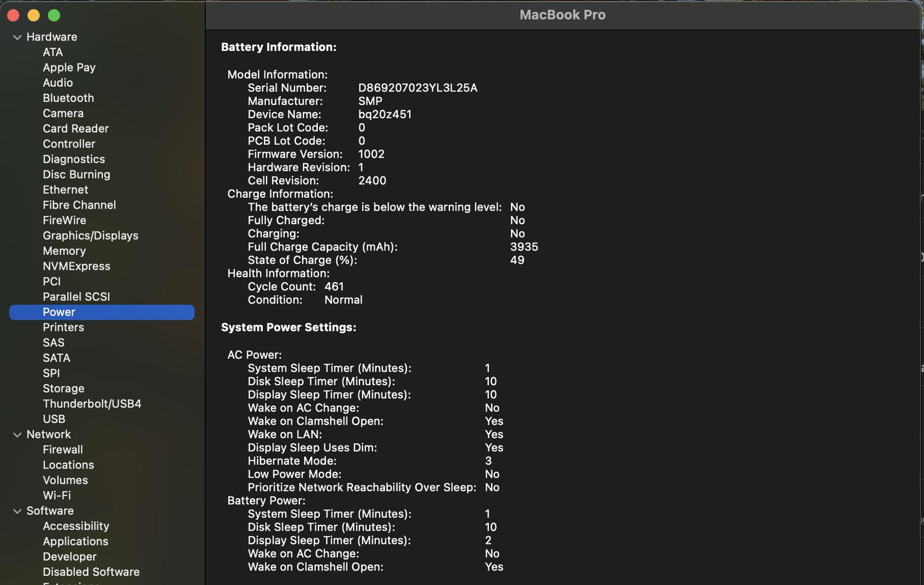
Task: Click the yellow minimize window button
Action: [x=34, y=16]
